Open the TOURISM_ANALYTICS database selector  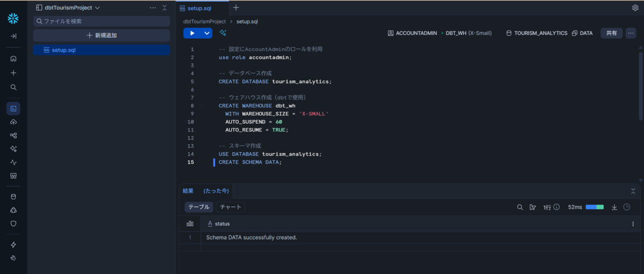[537, 33]
